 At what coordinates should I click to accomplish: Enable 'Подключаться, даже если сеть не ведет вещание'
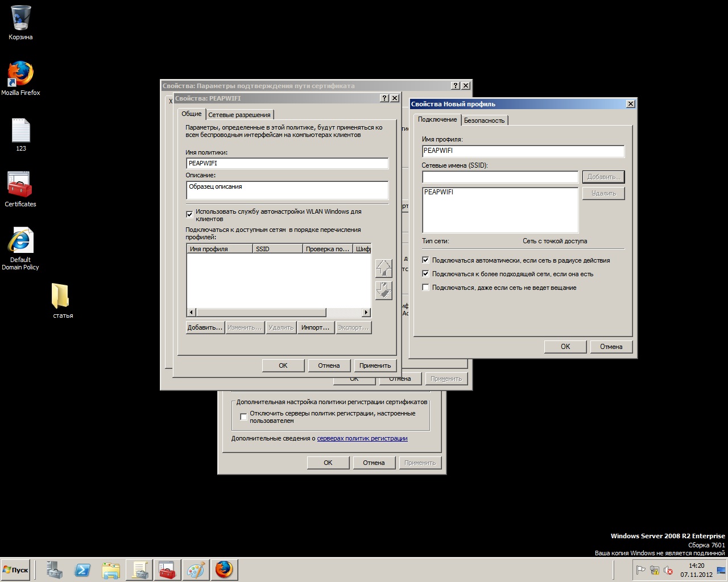[425, 288]
